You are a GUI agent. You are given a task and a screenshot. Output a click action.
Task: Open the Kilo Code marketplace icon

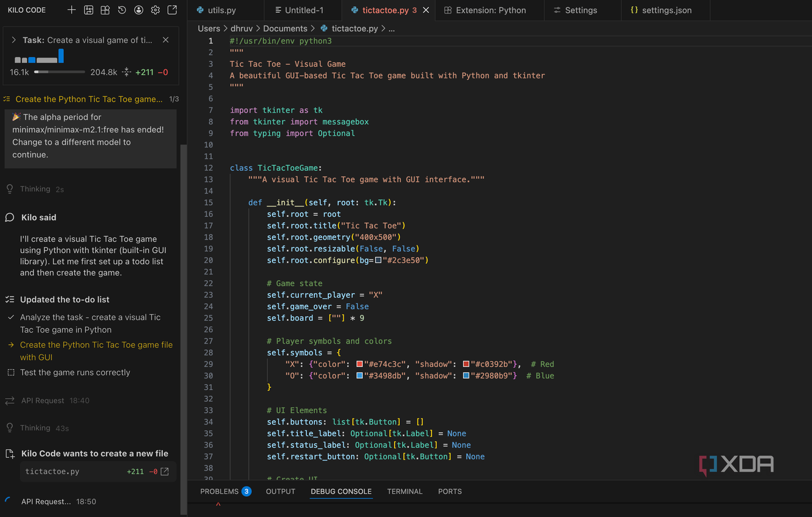(x=105, y=10)
